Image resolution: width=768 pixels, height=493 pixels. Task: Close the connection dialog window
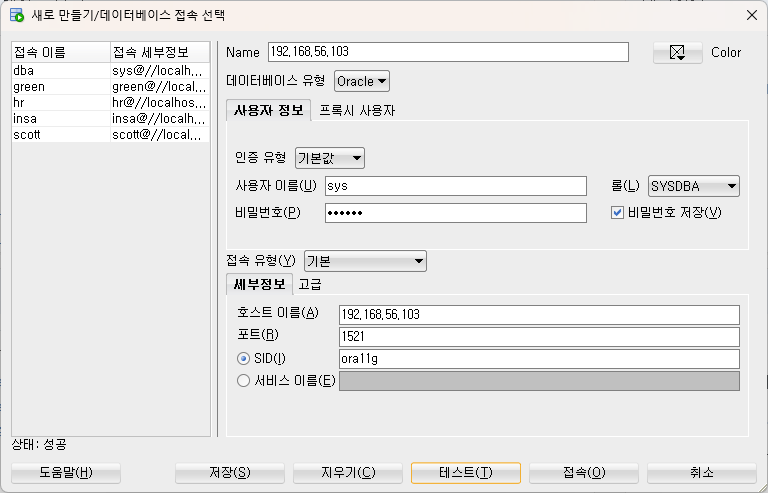coord(752,15)
